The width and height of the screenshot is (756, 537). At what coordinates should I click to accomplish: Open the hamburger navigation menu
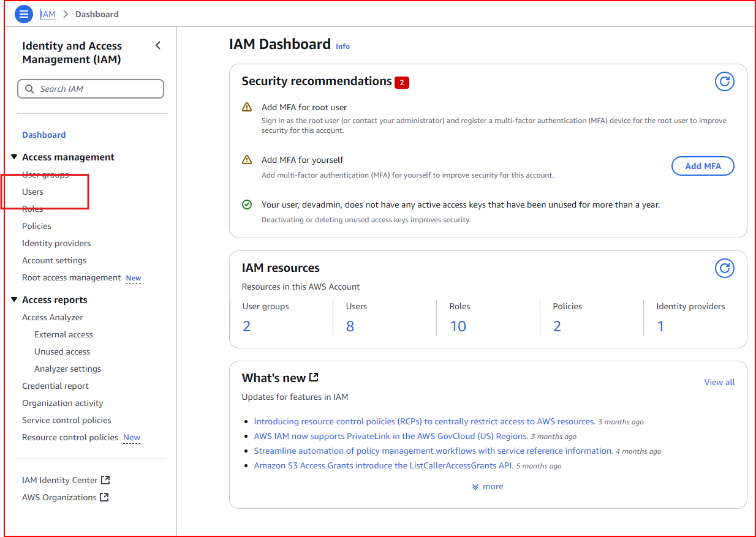pyautogui.click(x=23, y=14)
